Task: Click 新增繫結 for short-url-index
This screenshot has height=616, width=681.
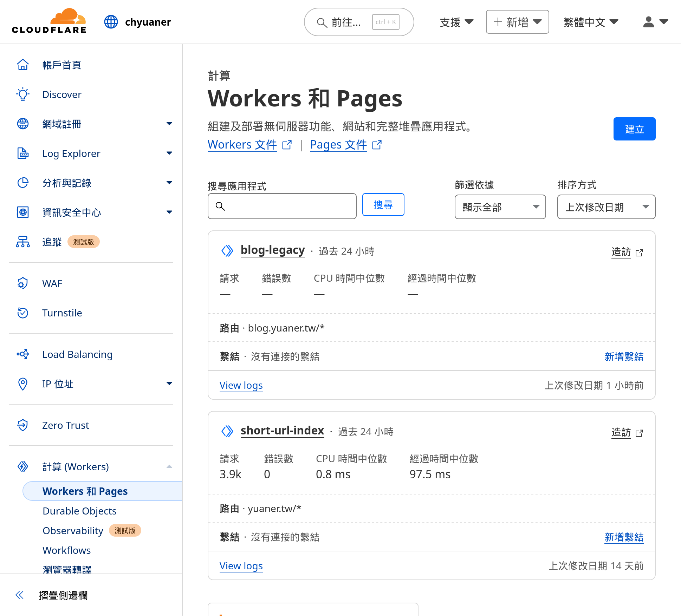Action: [624, 537]
